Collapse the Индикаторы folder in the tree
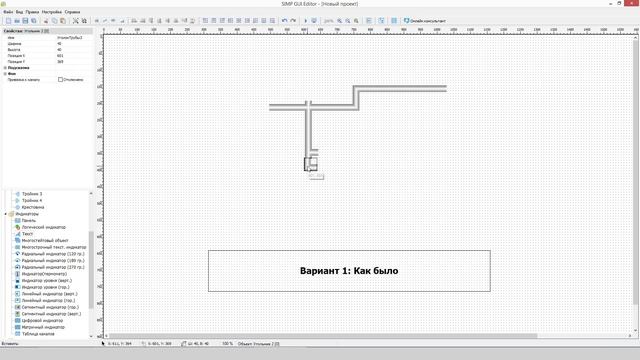Image resolution: width=640 pixels, height=360 pixels. (x=6, y=214)
